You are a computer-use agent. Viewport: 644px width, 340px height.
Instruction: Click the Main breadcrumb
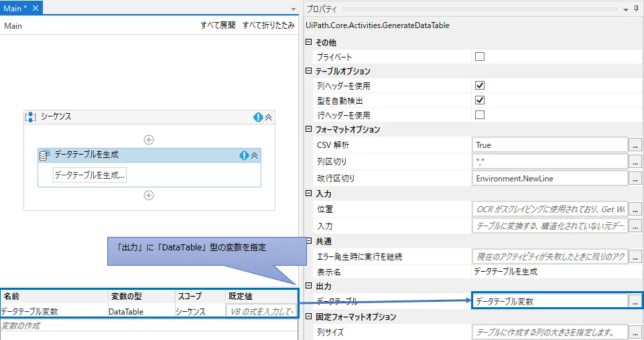click(13, 26)
